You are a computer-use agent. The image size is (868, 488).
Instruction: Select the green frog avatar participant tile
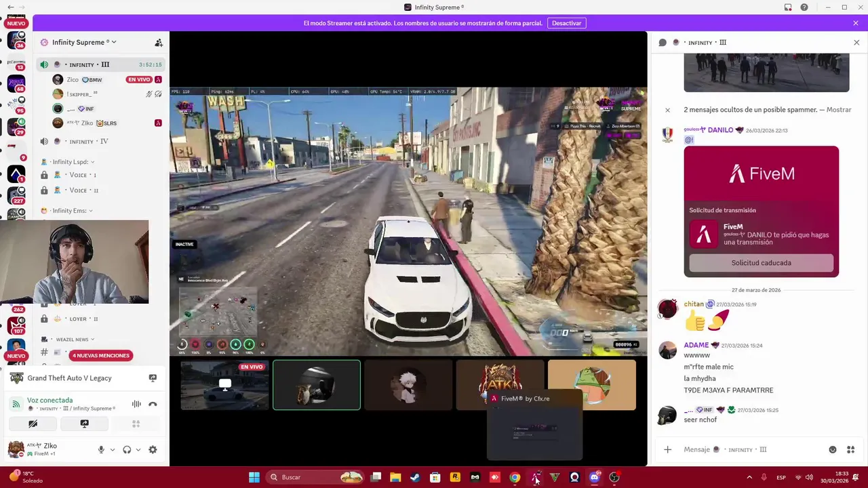[x=592, y=385]
